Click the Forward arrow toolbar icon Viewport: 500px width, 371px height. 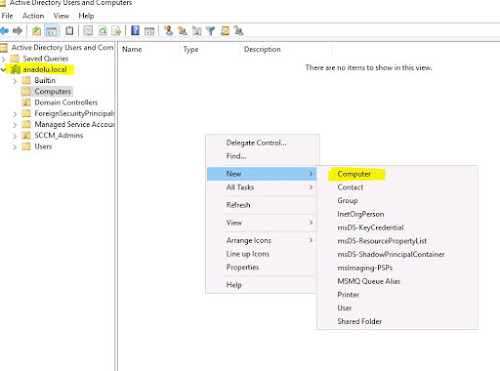(17, 31)
